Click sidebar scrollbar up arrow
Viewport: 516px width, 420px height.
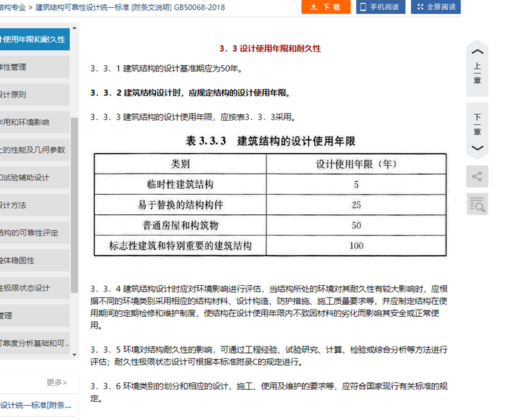pyautogui.click(x=74, y=28)
